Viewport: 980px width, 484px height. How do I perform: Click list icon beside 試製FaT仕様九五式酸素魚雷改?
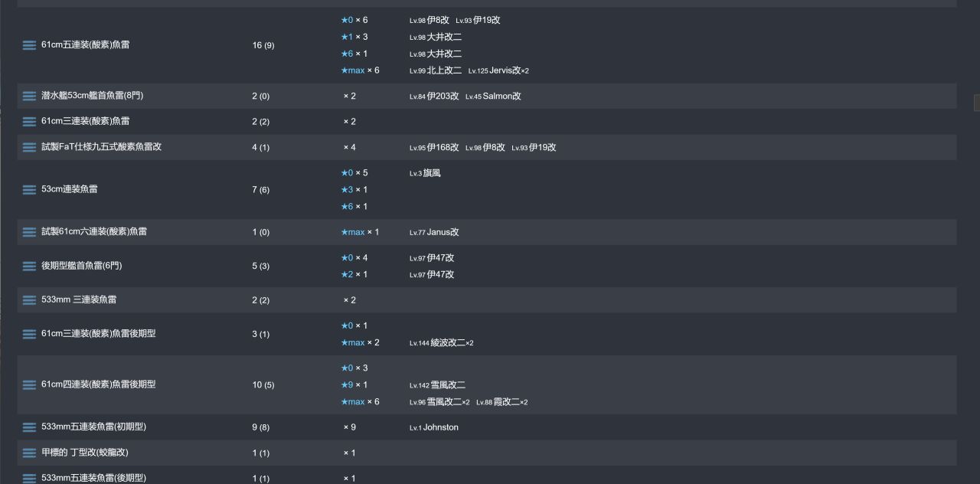pos(29,147)
